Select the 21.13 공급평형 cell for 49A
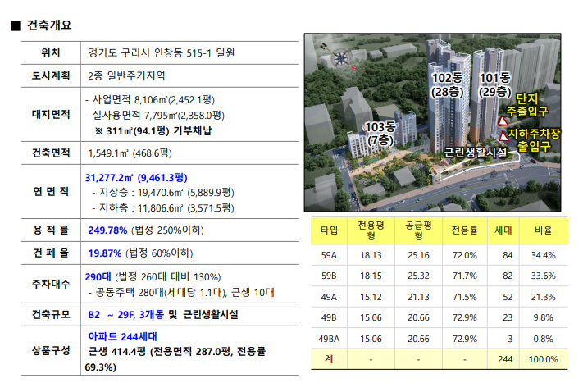Image resolution: width=583 pixels, height=392 pixels. tap(418, 297)
